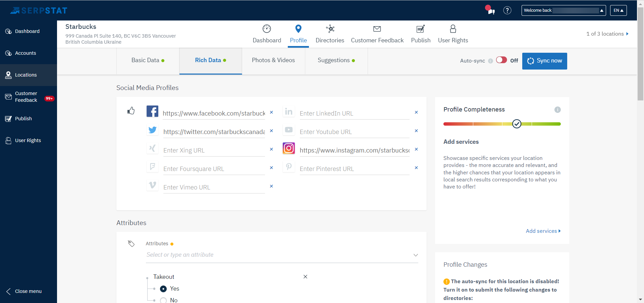Show Profile Completeness info icon
The width and height of the screenshot is (644, 303).
pos(557,110)
